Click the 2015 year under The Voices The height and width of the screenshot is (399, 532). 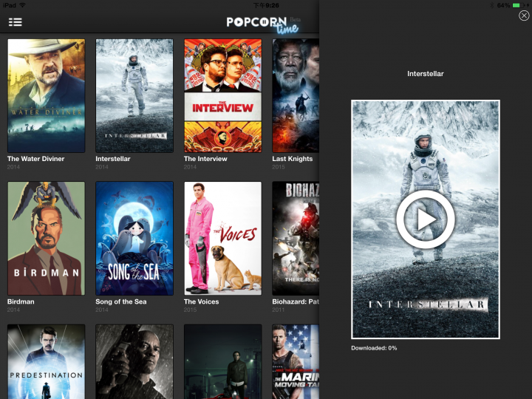pos(190,310)
